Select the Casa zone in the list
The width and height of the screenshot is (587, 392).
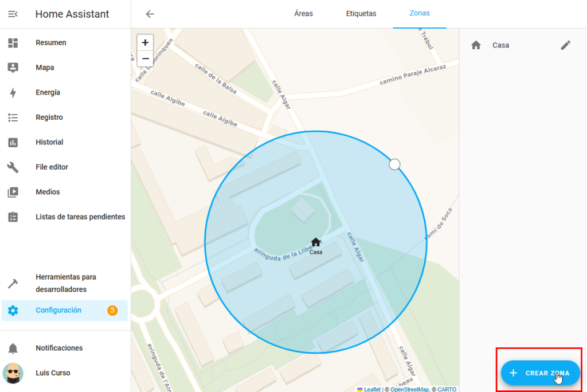click(500, 45)
